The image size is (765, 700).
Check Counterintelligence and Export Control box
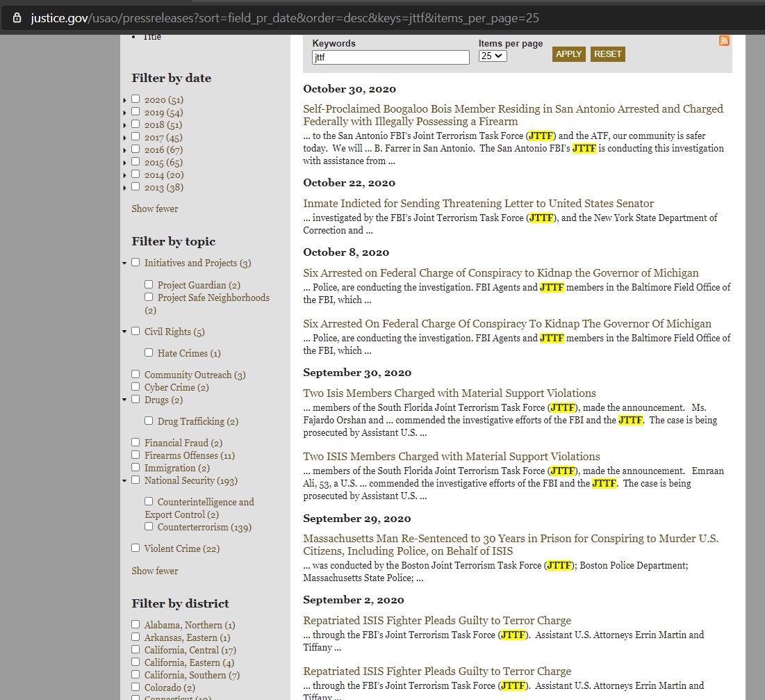coord(149,501)
